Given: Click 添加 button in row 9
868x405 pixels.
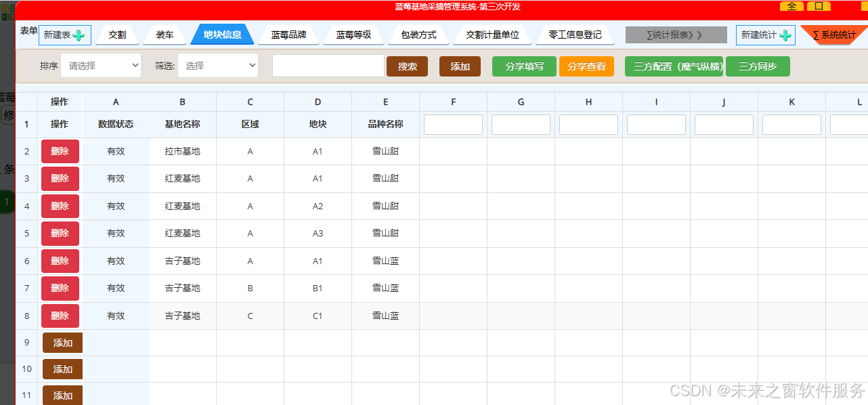Looking at the screenshot, I should [x=62, y=343].
